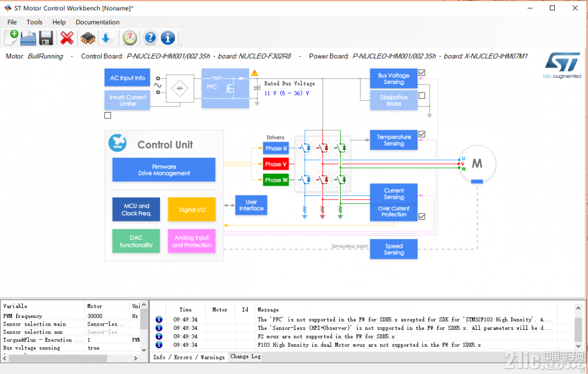This screenshot has height=374, width=588.
Task: Click the motor M circle symbol
Action: click(x=477, y=164)
